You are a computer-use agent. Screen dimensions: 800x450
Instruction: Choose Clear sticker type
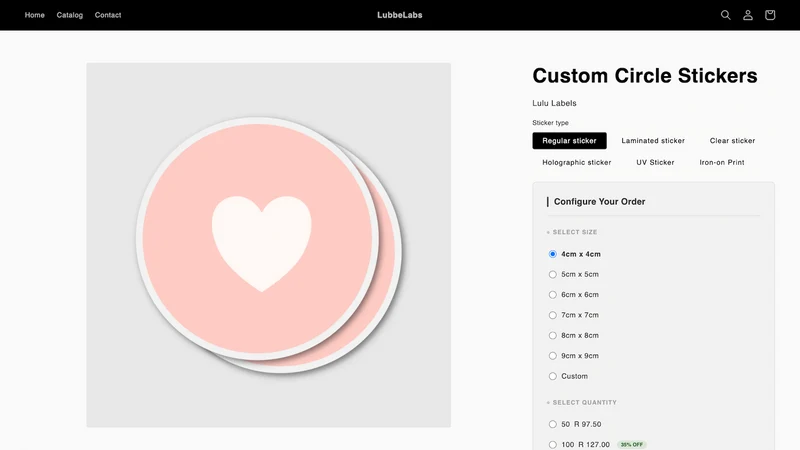[x=732, y=141]
